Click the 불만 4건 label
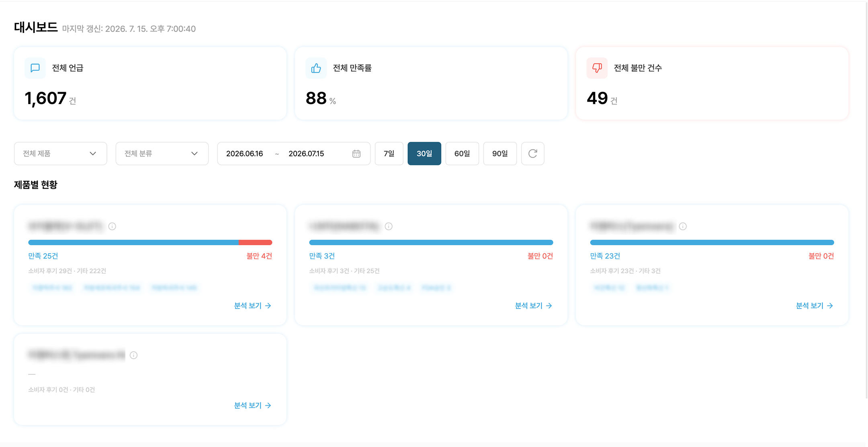The image size is (868, 447). [x=259, y=256]
